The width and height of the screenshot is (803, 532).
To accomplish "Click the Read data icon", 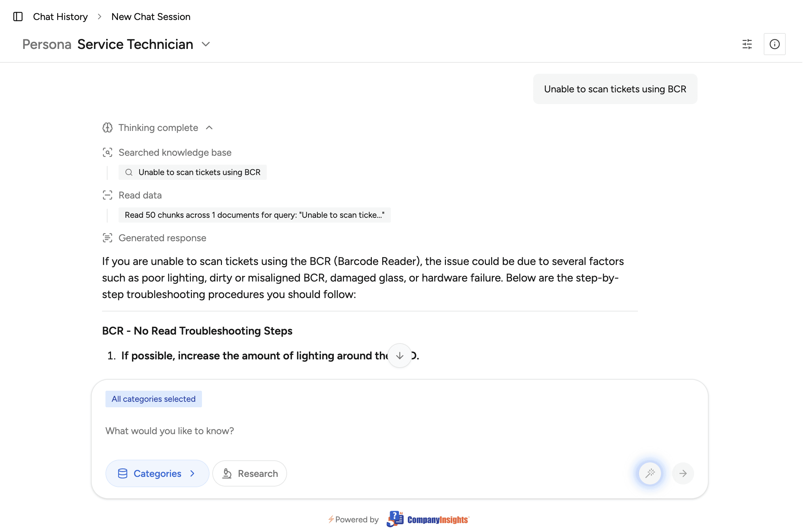I will (x=108, y=195).
